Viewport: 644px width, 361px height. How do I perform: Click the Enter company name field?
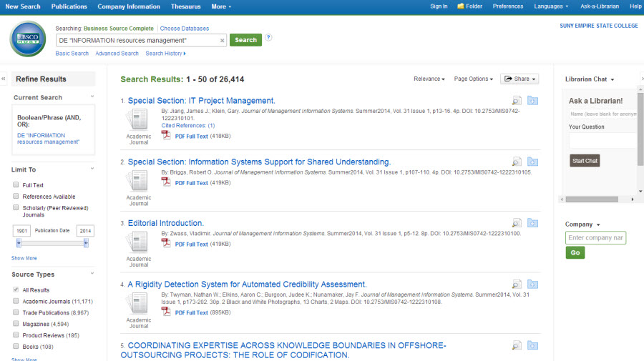click(x=595, y=238)
